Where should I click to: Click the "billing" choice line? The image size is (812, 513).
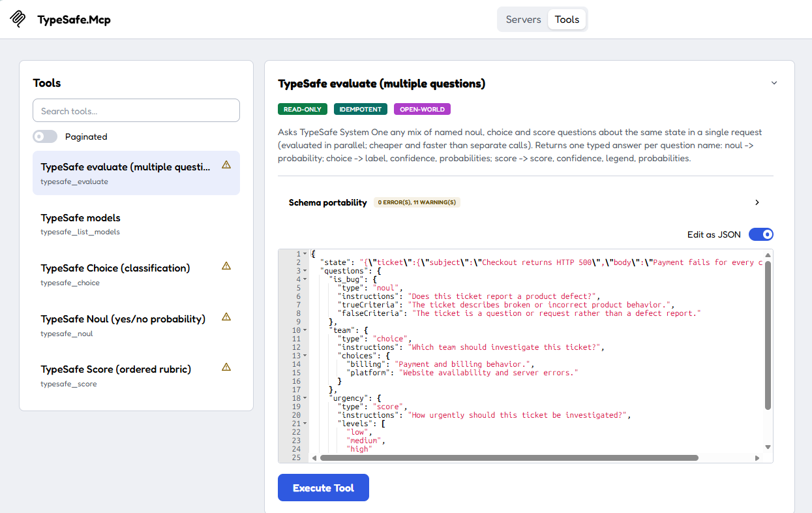pyautogui.click(x=441, y=364)
